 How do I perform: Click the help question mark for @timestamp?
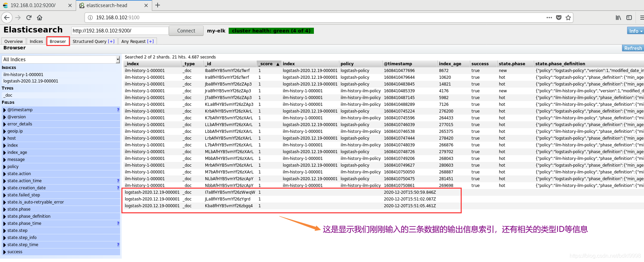pos(118,110)
